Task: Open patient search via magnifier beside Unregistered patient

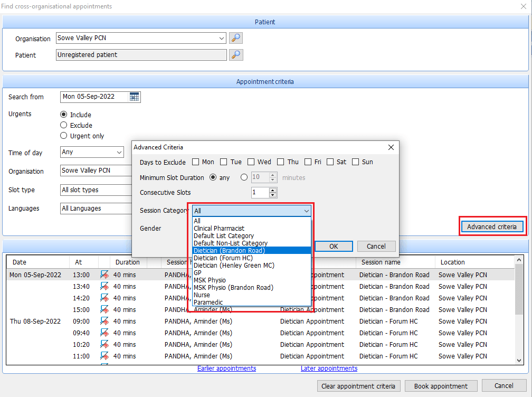Action: coord(236,54)
